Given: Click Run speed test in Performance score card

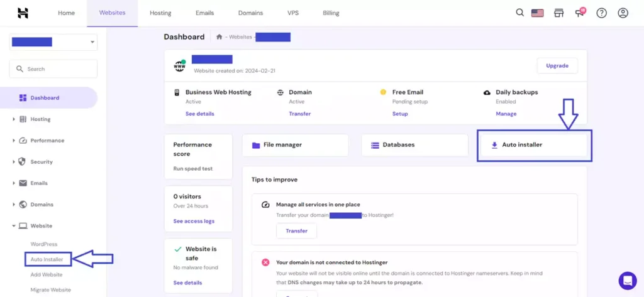Looking at the screenshot, I should click(x=193, y=169).
